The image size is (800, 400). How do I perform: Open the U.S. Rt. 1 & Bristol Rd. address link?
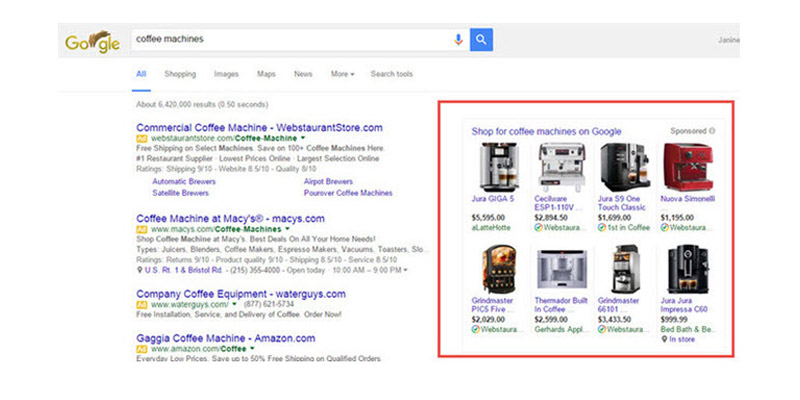point(184,270)
